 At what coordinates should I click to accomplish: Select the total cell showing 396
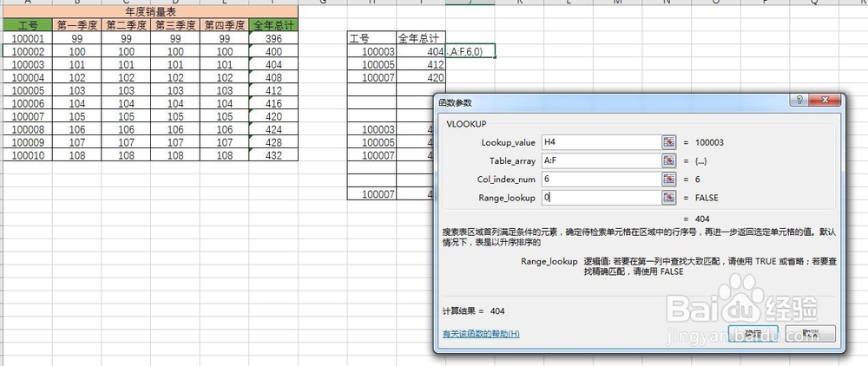(x=273, y=39)
